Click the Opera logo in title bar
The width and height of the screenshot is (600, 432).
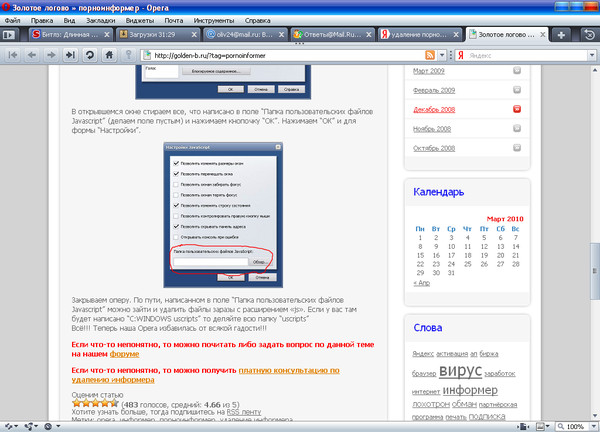(5, 7)
